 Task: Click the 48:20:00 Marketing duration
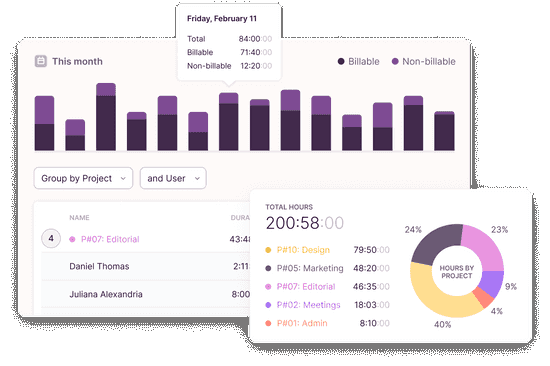[371, 268]
